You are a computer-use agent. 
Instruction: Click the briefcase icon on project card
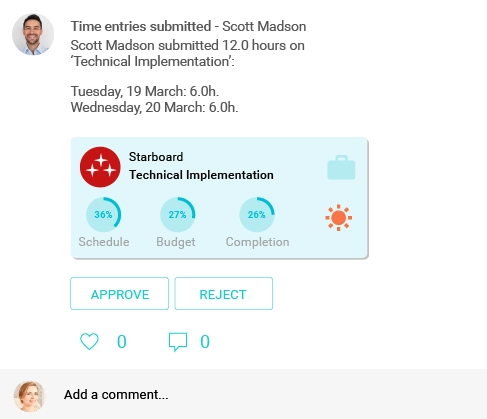point(341,168)
